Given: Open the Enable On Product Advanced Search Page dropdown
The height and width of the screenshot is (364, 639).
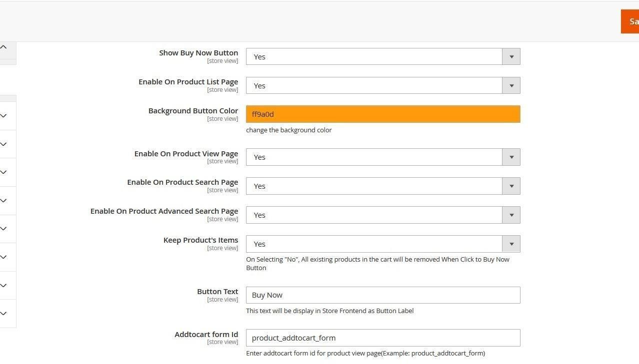Looking at the screenshot, I should [382, 215].
